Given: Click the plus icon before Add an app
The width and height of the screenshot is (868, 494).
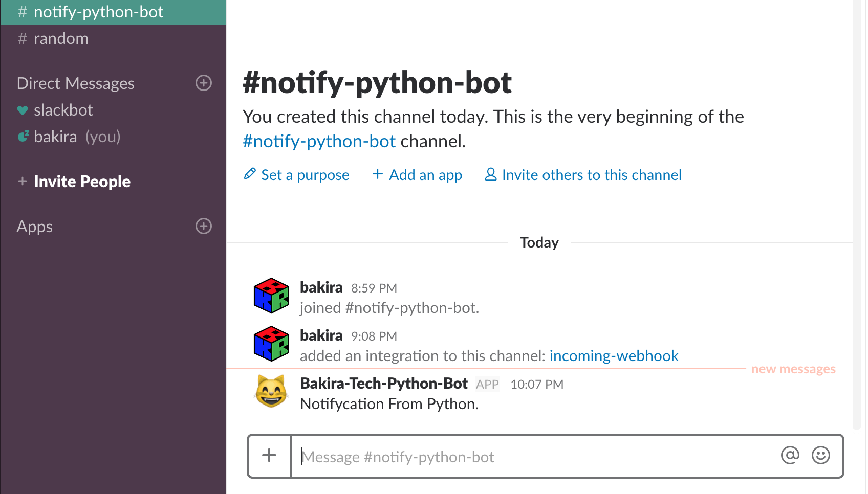Looking at the screenshot, I should (x=378, y=174).
